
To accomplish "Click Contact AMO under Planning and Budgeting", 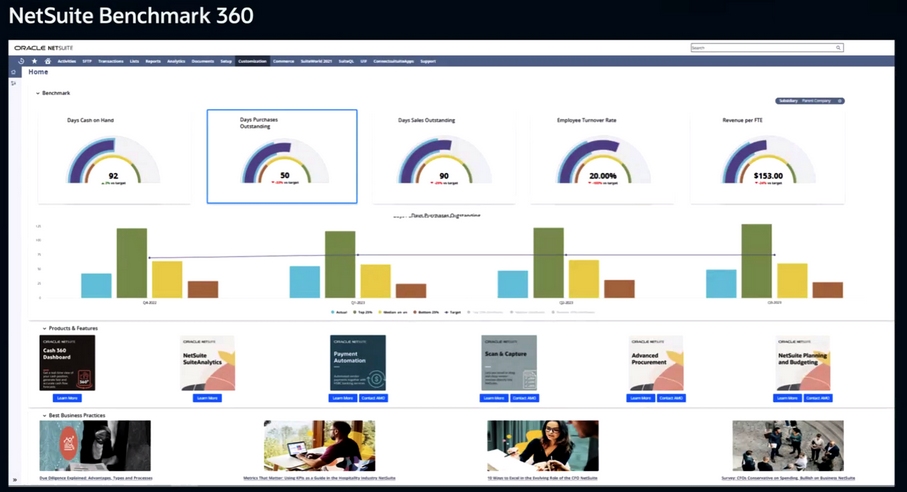I will [818, 398].
